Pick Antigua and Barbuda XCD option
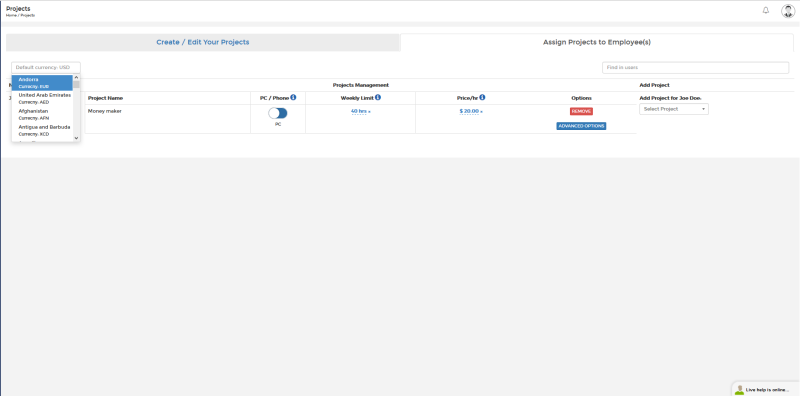800x396 pixels. click(42, 130)
